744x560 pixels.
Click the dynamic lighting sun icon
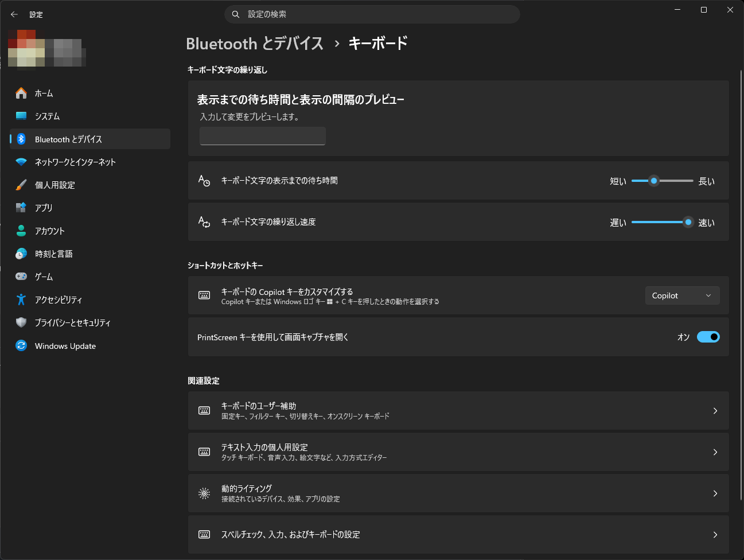(x=204, y=493)
